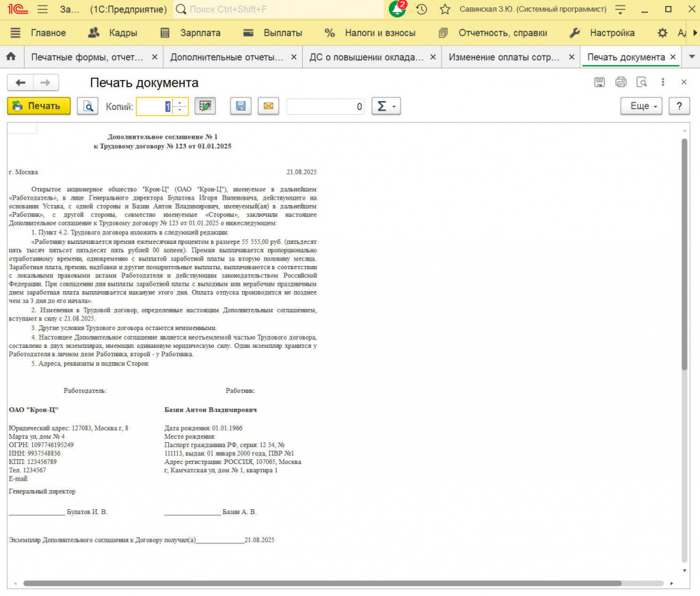The image size is (700, 596).
Task: Click the global search field
Action: [x=279, y=9]
